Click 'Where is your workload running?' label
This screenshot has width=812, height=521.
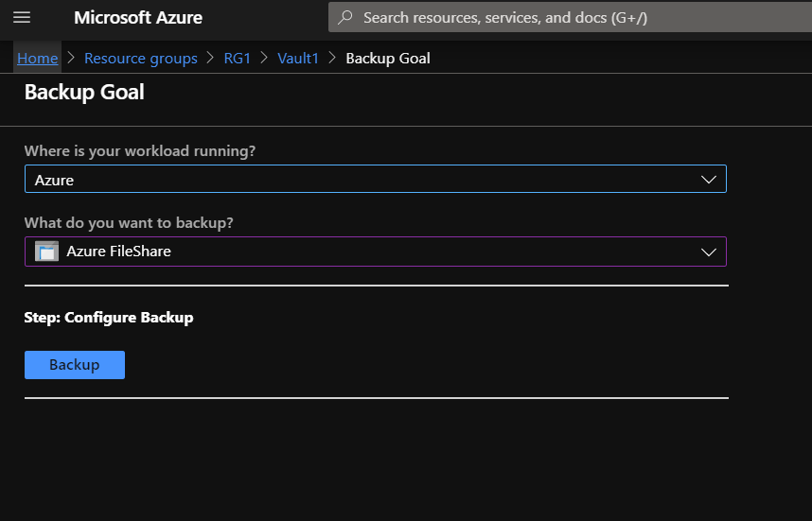pos(139,151)
